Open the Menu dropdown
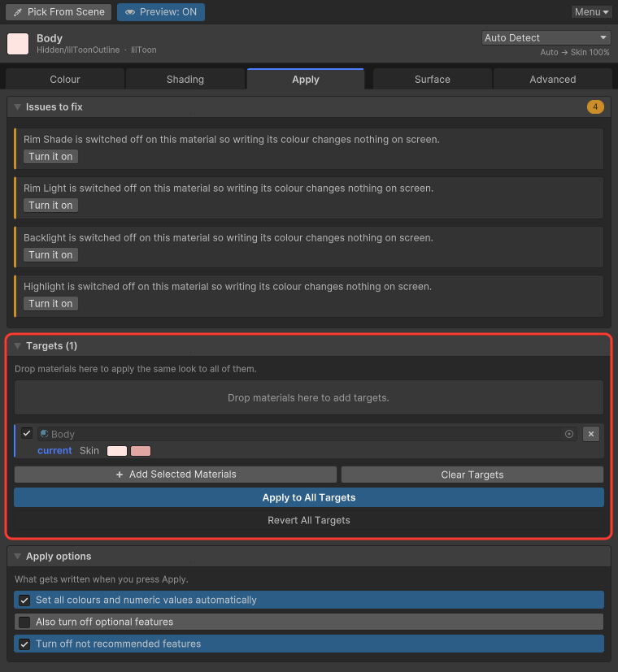618x672 pixels. pos(591,12)
